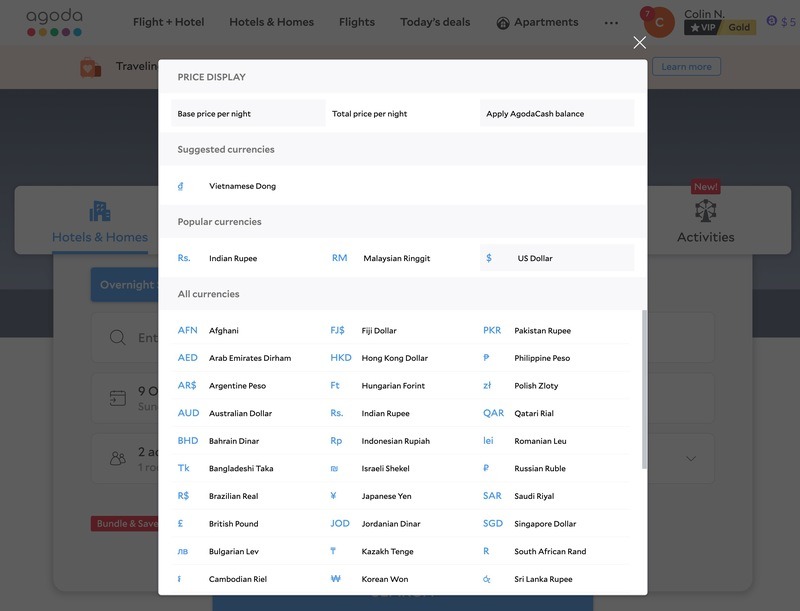Viewport: 800px width, 611px height.
Task: Click the Agoda logo
Action: [54, 22]
